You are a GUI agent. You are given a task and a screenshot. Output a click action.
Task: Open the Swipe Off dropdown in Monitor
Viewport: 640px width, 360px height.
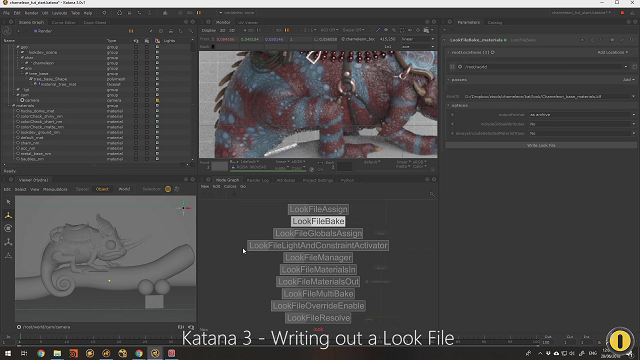coord(353,30)
